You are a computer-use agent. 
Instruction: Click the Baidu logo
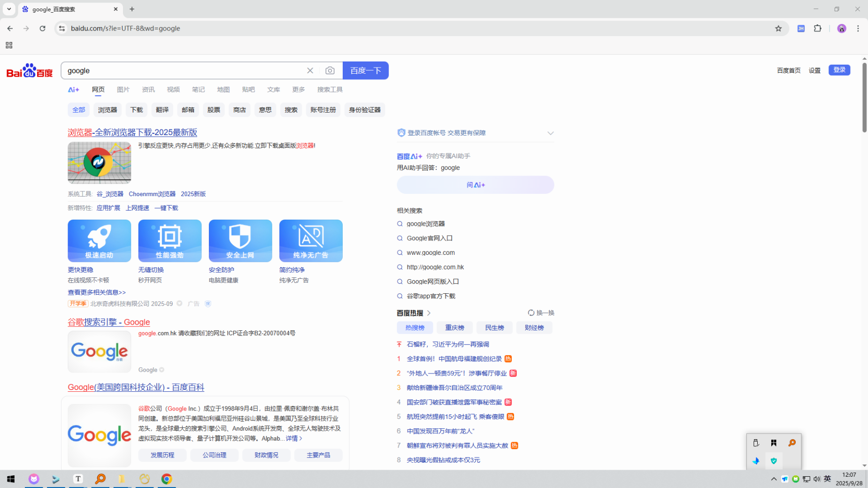click(x=29, y=70)
